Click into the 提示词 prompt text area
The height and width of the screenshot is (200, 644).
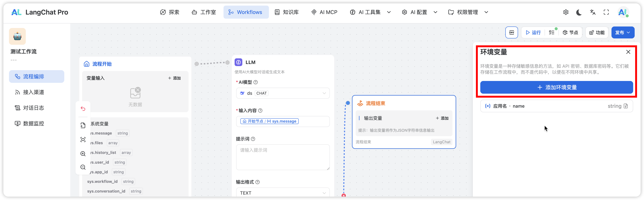coord(283,157)
